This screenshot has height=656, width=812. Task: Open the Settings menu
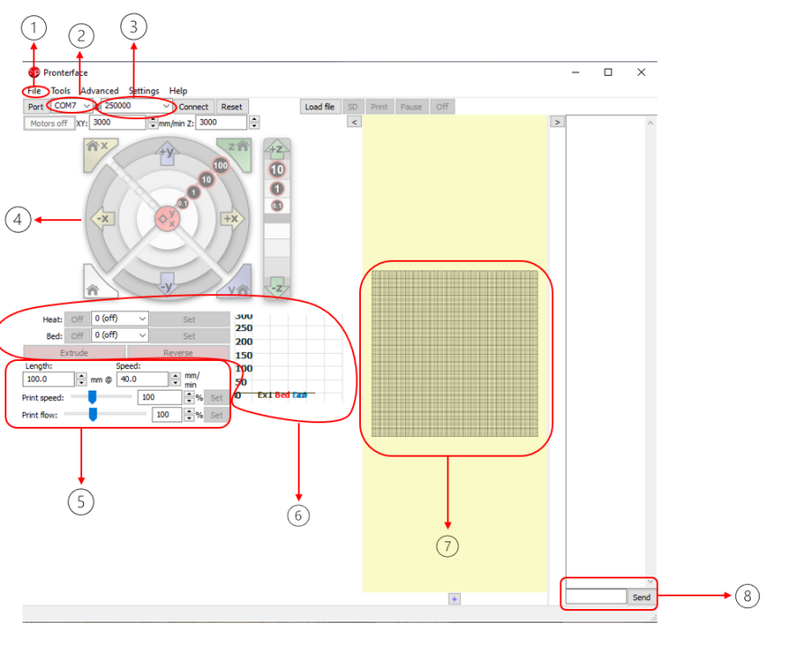(x=143, y=91)
